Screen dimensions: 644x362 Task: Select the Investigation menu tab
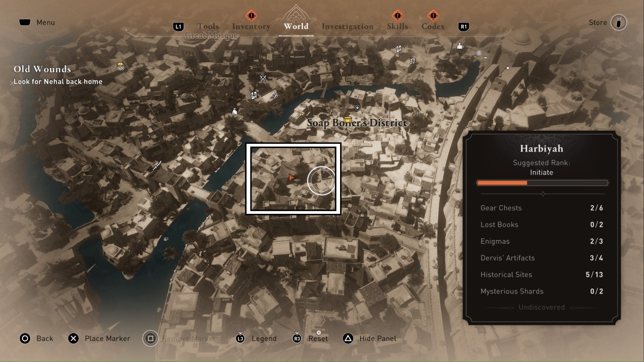point(347,26)
